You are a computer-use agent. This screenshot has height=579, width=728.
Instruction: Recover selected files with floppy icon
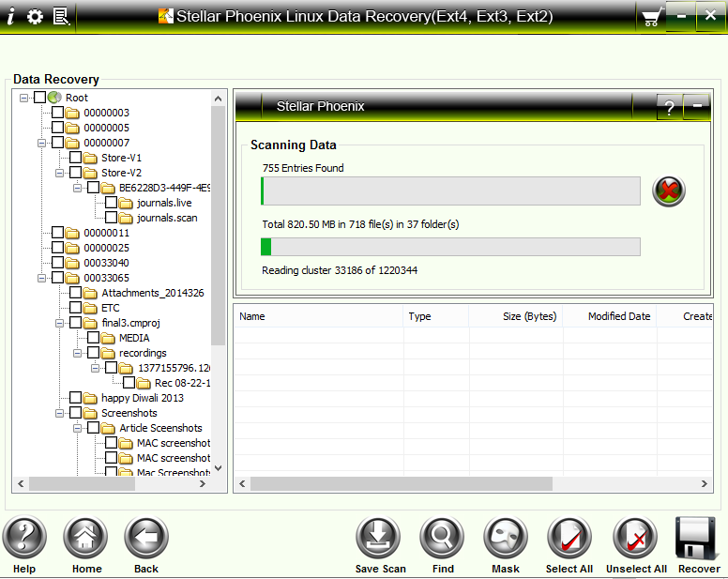tap(695, 537)
